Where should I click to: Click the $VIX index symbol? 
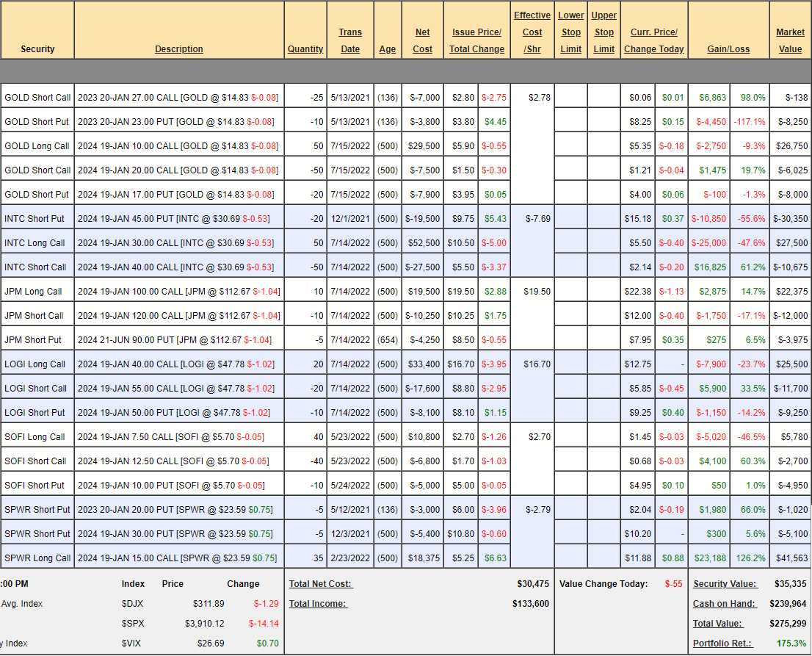pos(132,644)
